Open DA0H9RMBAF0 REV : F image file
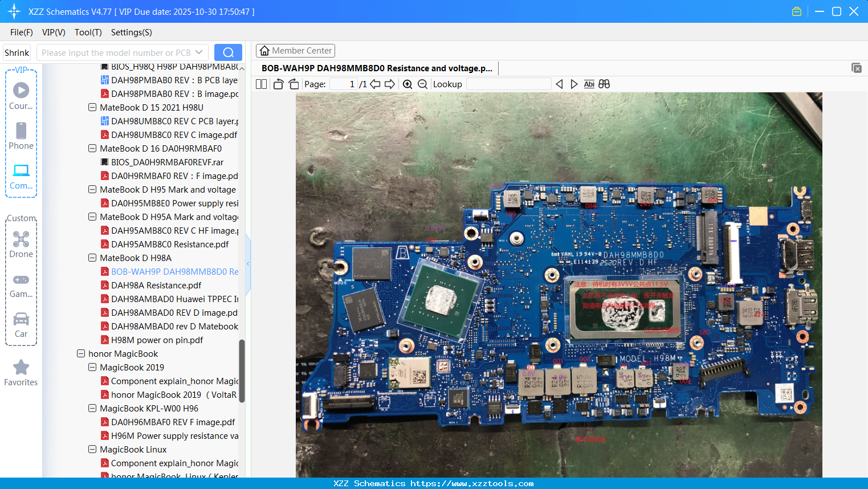This screenshot has width=868, height=489. pyautogui.click(x=170, y=176)
